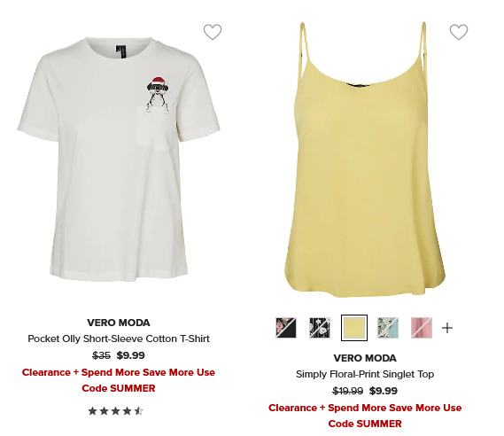View star rating reviews for the T-shirt
504x436 pixels.
pos(116,410)
